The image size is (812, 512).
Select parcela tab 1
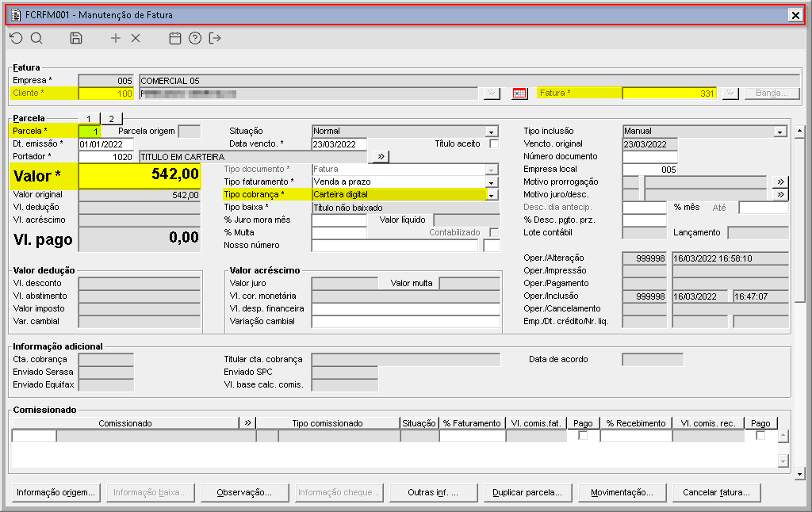pyautogui.click(x=89, y=119)
